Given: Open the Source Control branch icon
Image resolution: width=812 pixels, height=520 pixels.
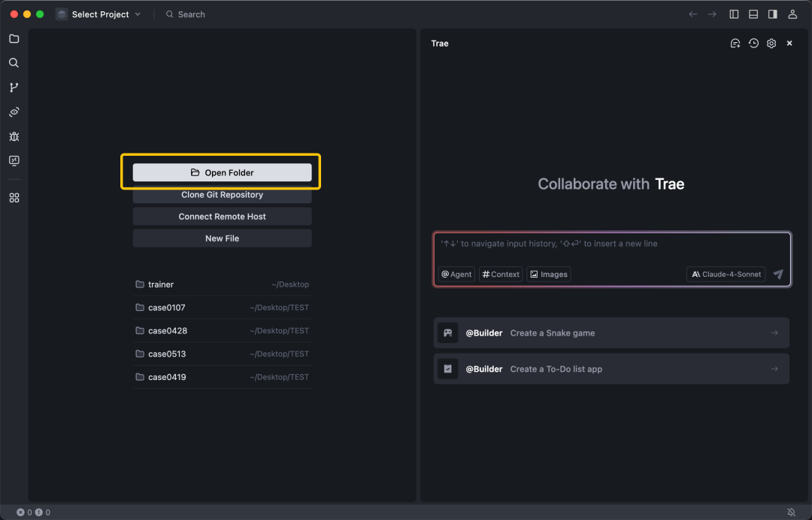Looking at the screenshot, I should pyautogui.click(x=14, y=87).
